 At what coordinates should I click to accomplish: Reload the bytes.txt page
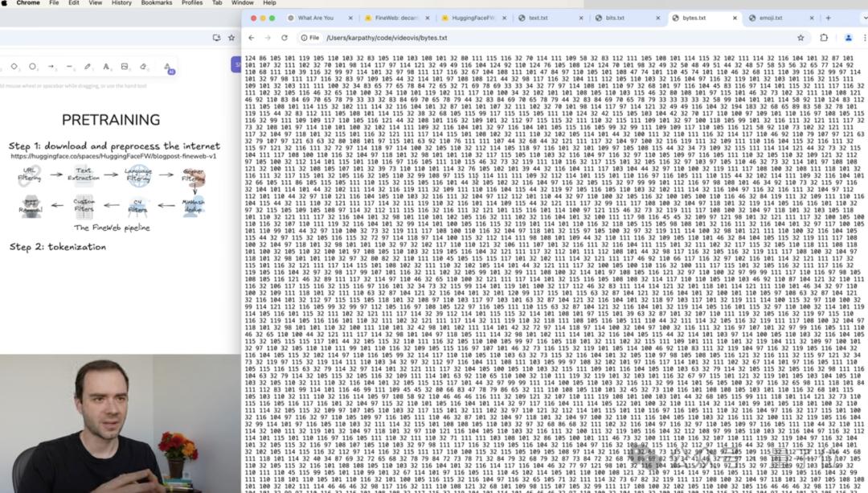[285, 38]
